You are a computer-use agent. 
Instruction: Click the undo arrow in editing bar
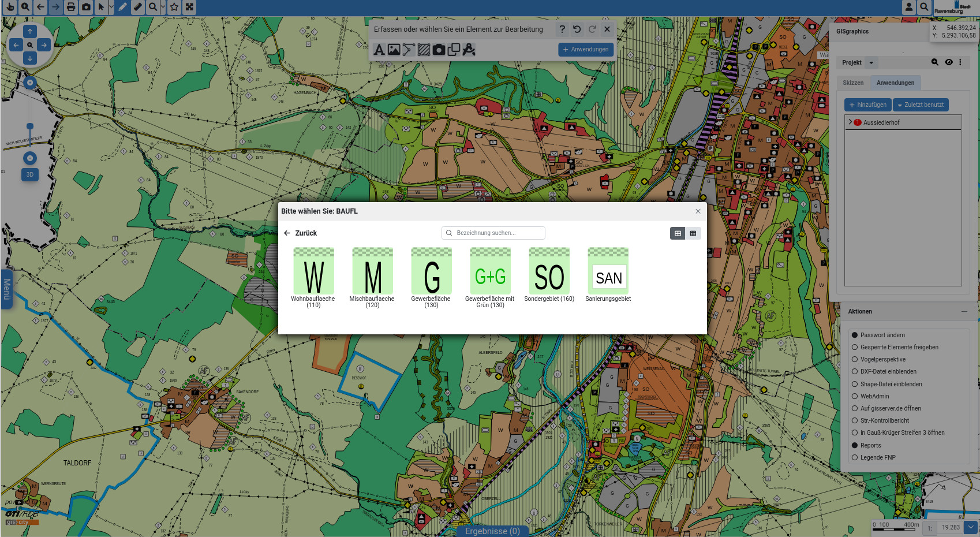(577, 29)
